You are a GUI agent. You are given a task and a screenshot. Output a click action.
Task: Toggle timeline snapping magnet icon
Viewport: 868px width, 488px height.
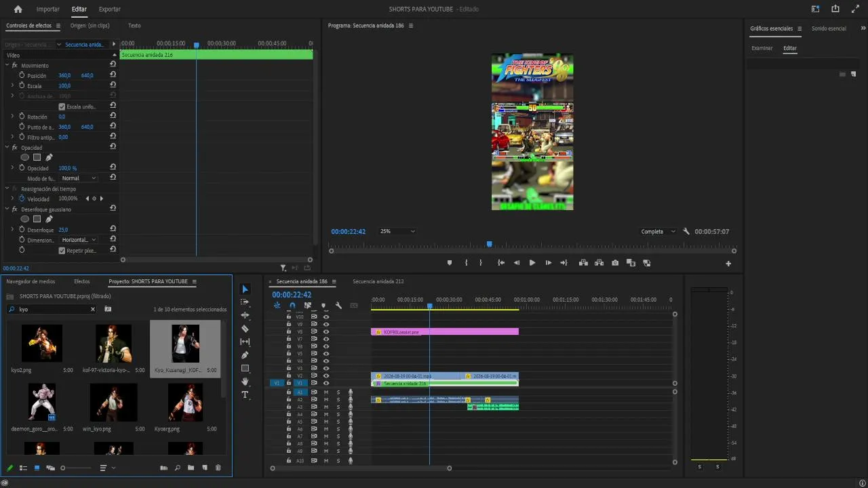coord(292,306)
